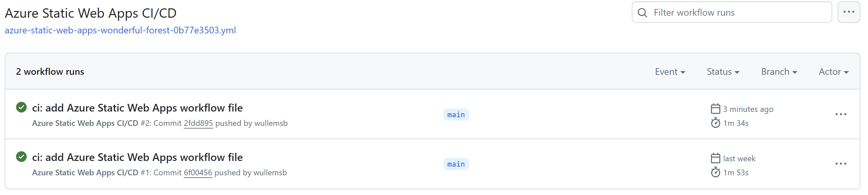Focus the Filter workflow runs search field
Screen dimensions: 868x195
[732, 12]
